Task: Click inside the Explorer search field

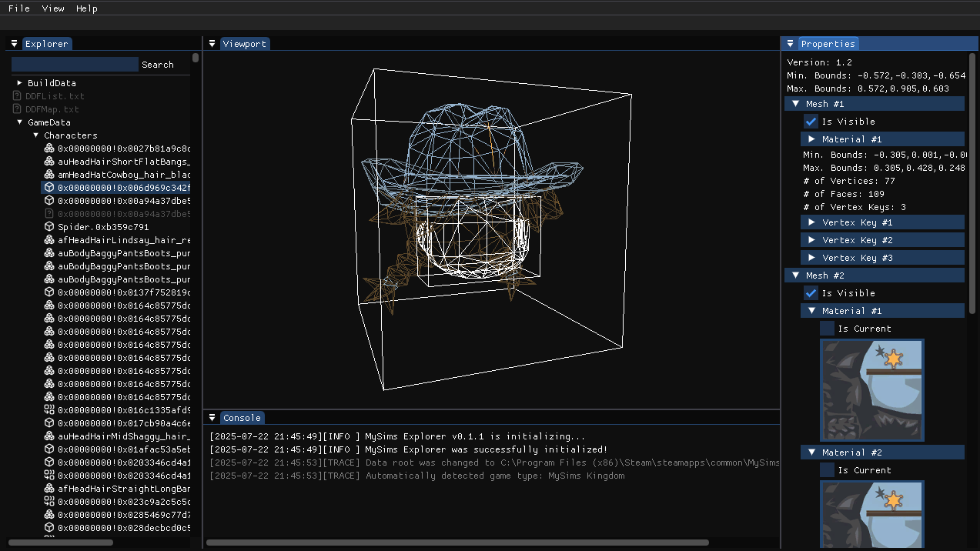Action: tap(74, 65)
